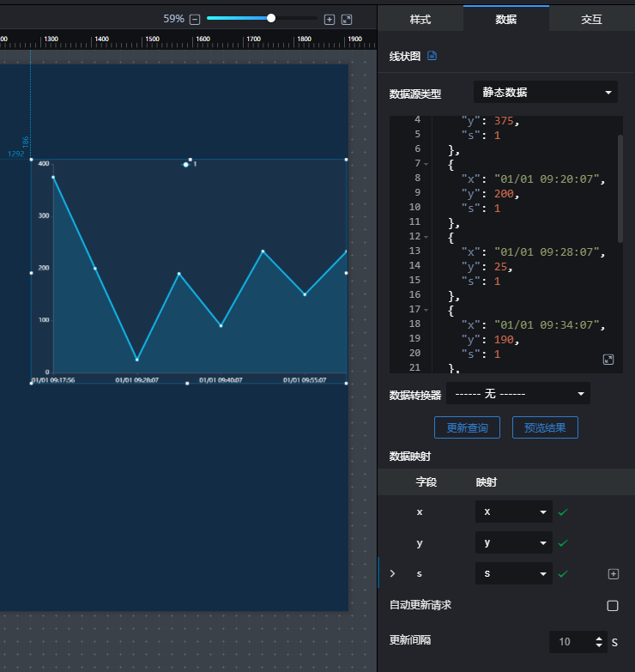The width and height of the screenshot is (635, 672).
Task: Click the right-middle resize handle of the chart
Action: point(346,273)
